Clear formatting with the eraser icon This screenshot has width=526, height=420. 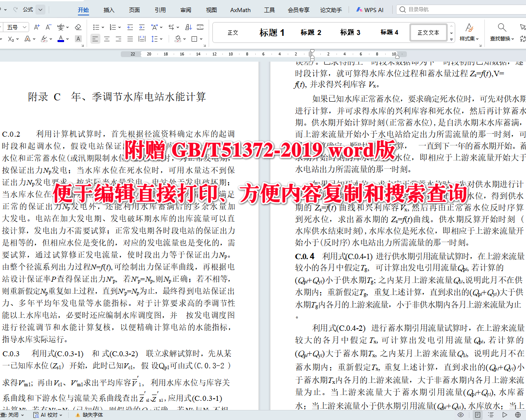tap(78, 27)
